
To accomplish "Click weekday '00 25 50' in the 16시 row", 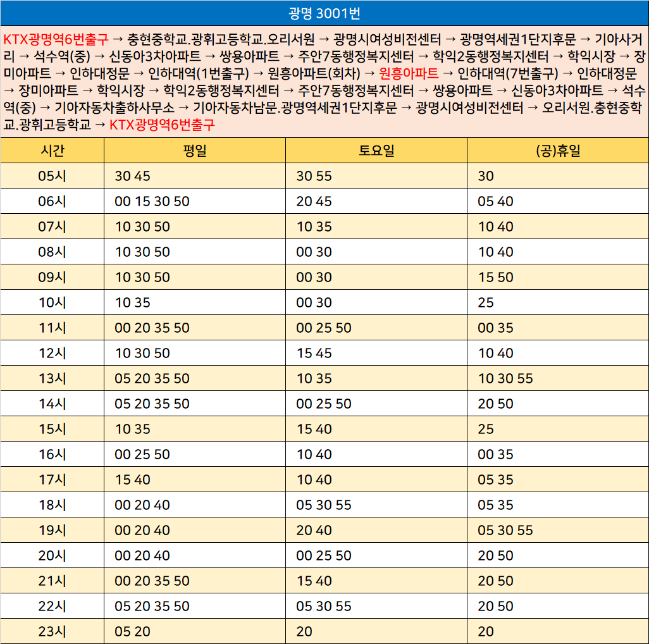I will pyautogui.click(x=142, y=454).
